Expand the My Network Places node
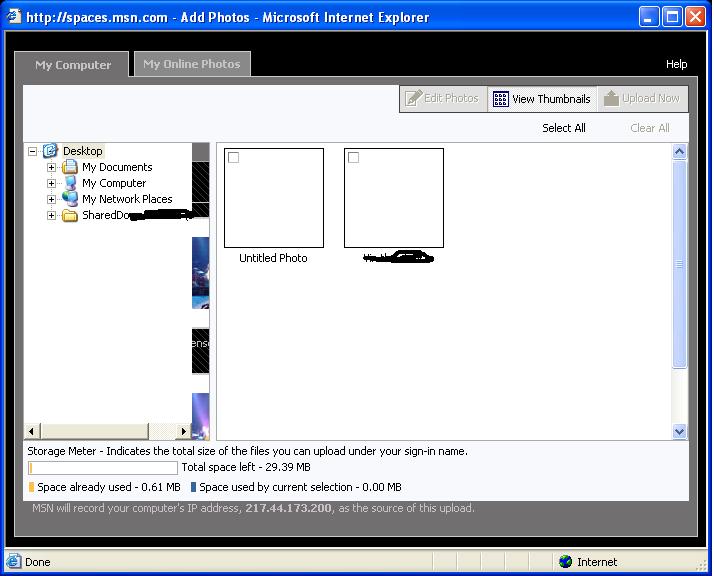This screenshot has width=714, height=576. click(52, 199)
